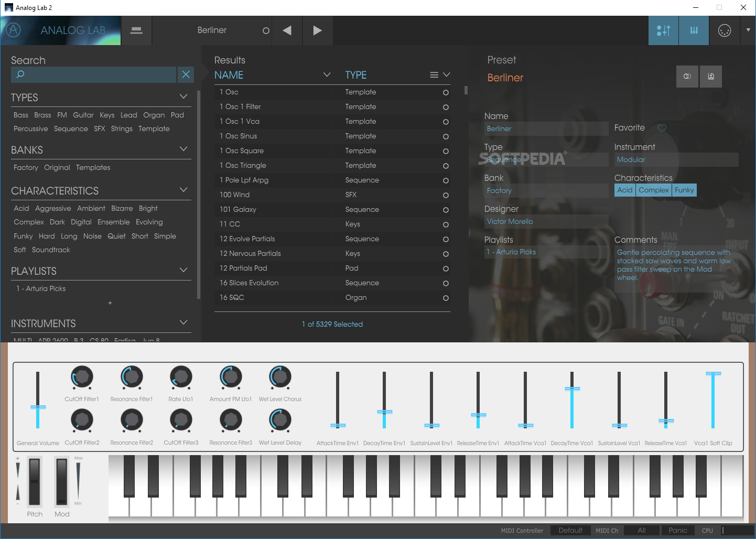Collapse the BANKS section
Screen dimensions: 756x539
[183, 149]
